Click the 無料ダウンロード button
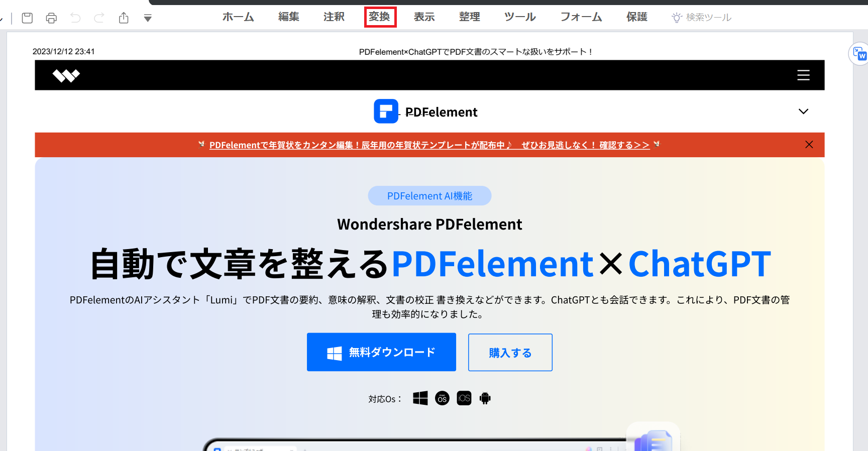Screen dimensions: 868x451 click(x=381, y=352)
